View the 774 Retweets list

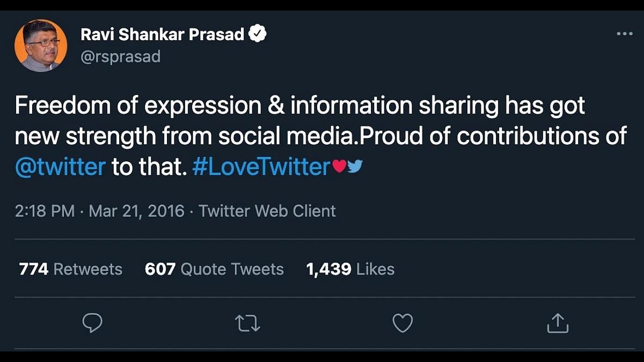click(70, 269)
